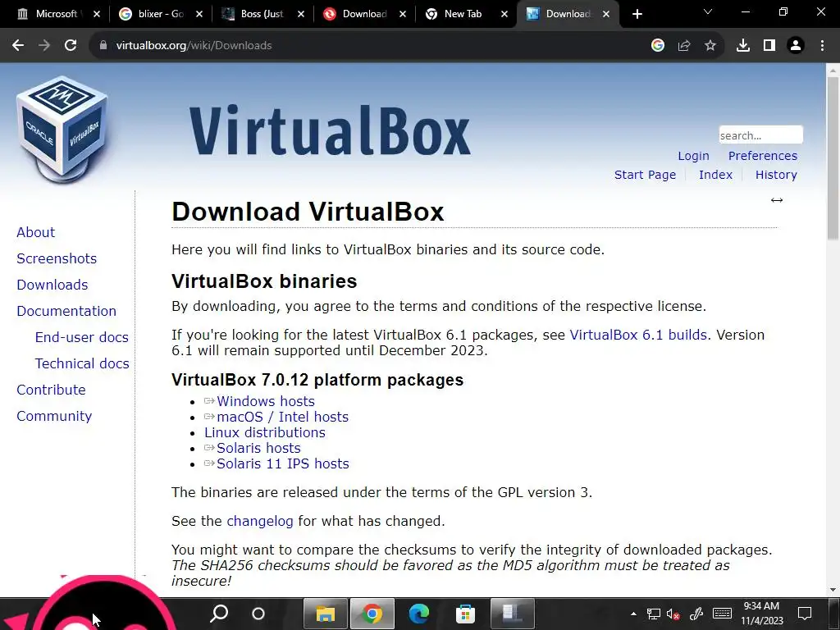Open Community in the sidebar

pyautogui.click(x=54, y=416)
